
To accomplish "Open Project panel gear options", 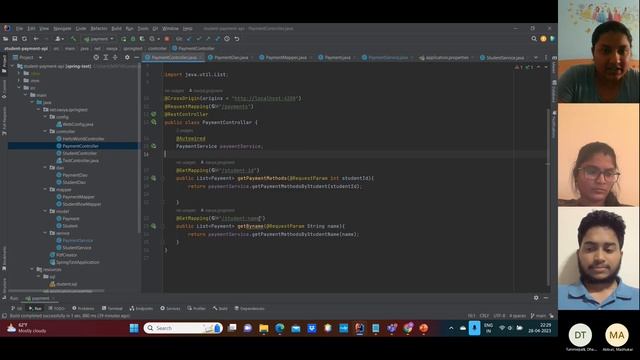I will coord(127,58).
